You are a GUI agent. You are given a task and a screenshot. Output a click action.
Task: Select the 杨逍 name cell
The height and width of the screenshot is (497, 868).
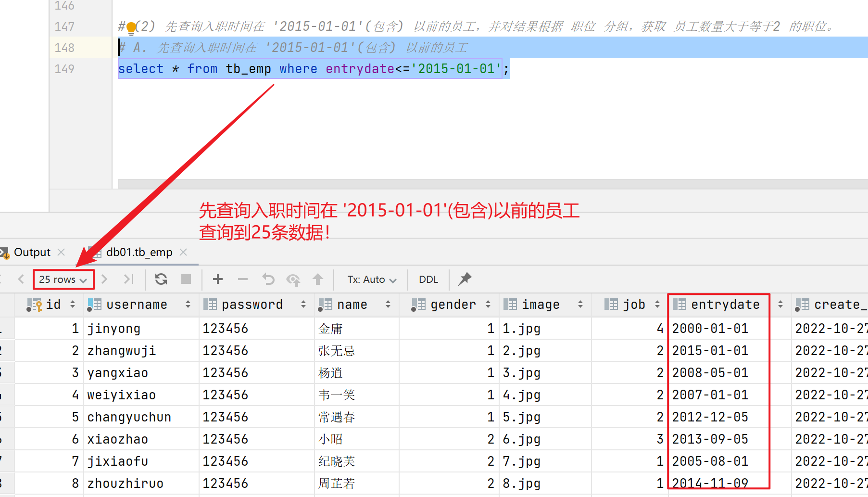(357, 373)
